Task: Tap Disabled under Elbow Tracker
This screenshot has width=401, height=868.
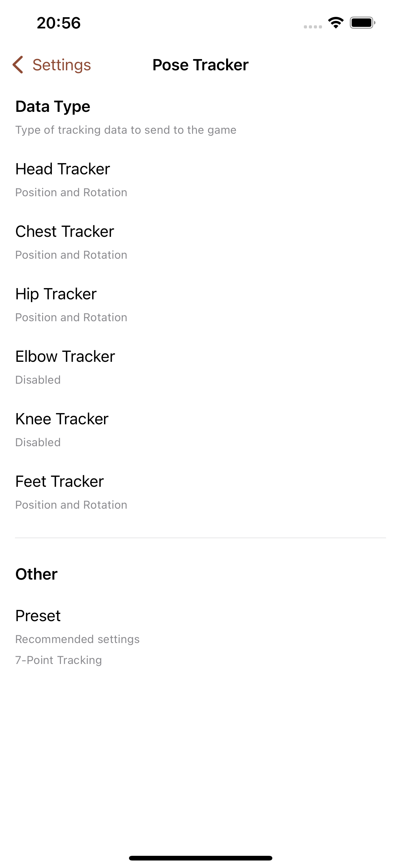Action: (x=38, y=380)
